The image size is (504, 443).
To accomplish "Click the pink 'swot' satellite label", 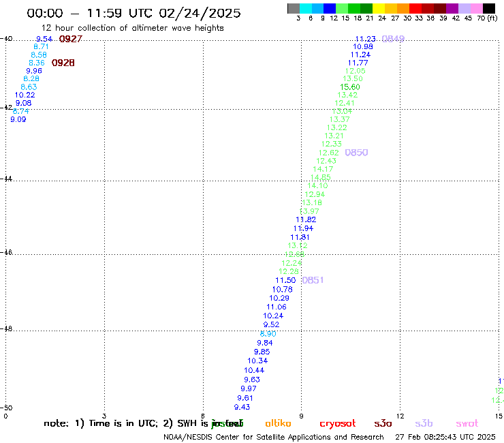I will tap(467, 424).
